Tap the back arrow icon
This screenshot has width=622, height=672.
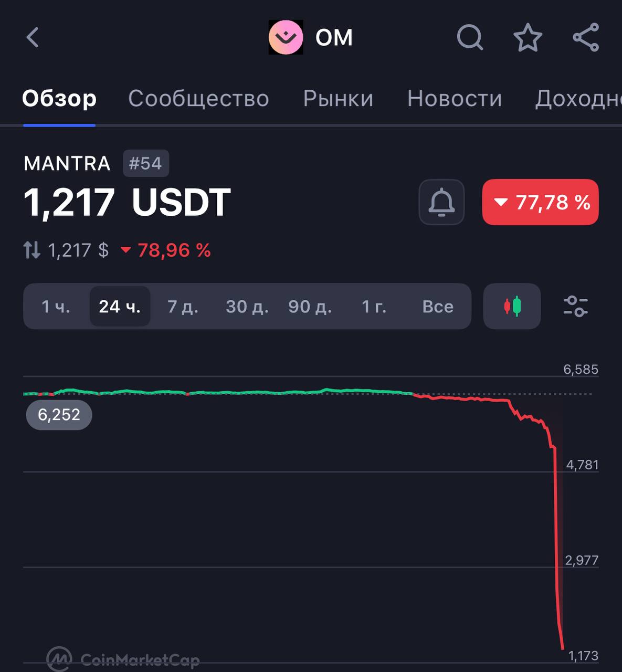click(33, 37)
